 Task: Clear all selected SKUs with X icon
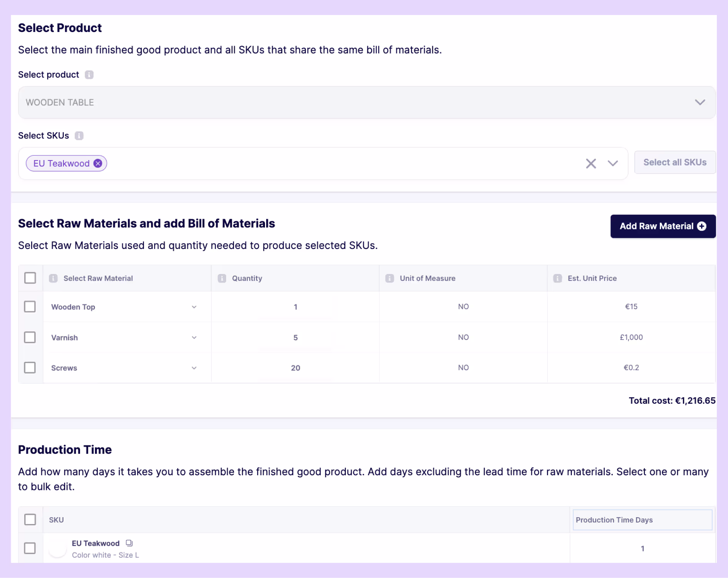click(591, 164)
